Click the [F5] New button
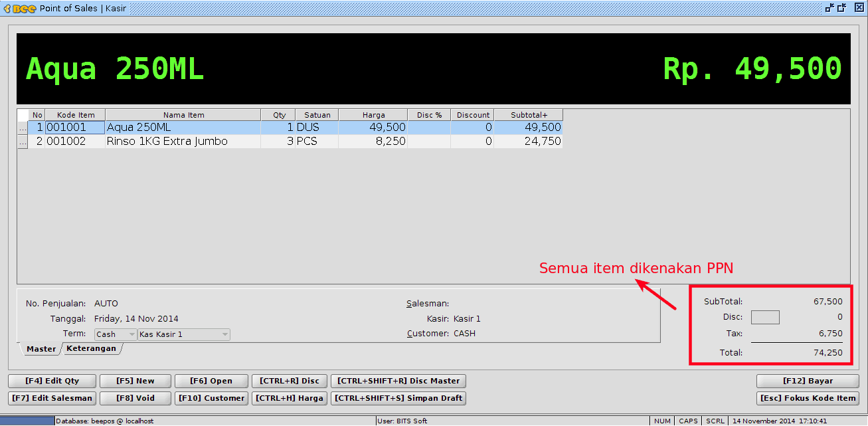The image size is (868, 426). tap(135, 381)
